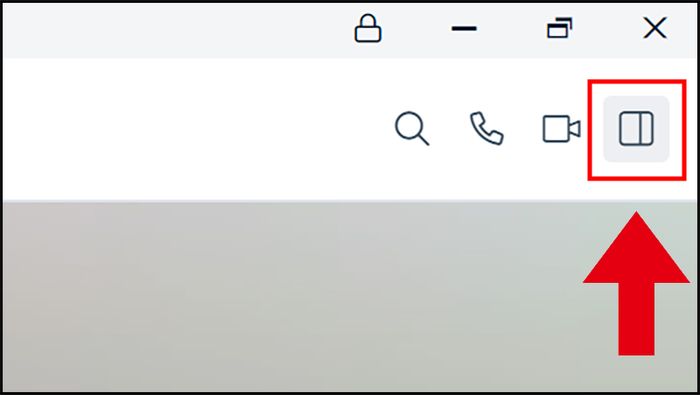Select the handset icon to call contact
The width and height of the screenshot is (700, 395).
tap(487, 129)
